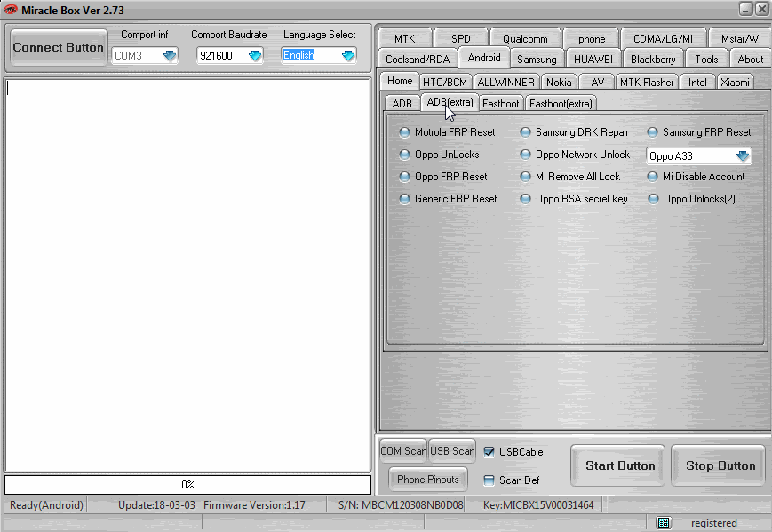The width and height of the screenshot is (772, 532).
Task: Click the 0% progress bar
Action: click(x=187, y=484)
